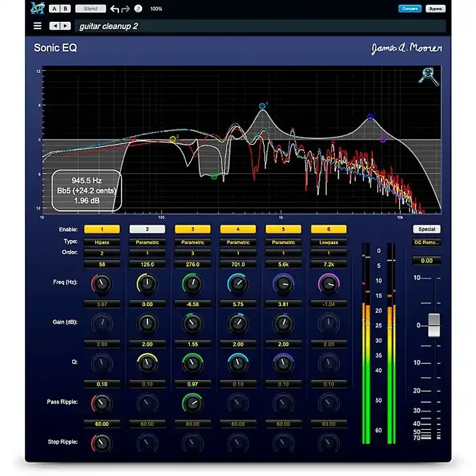Click band 5 blue frequency knob
This screenshot has width=476, height=476.
284,284
